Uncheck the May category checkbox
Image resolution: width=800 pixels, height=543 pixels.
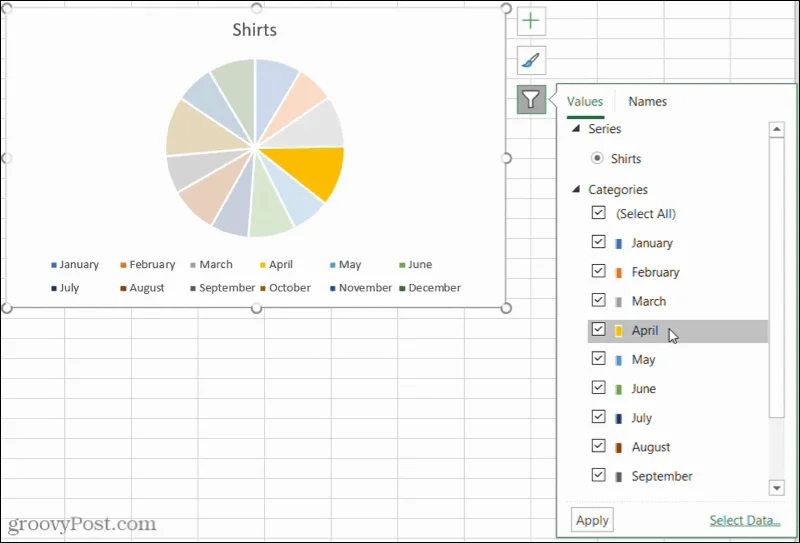coord(598,358)
